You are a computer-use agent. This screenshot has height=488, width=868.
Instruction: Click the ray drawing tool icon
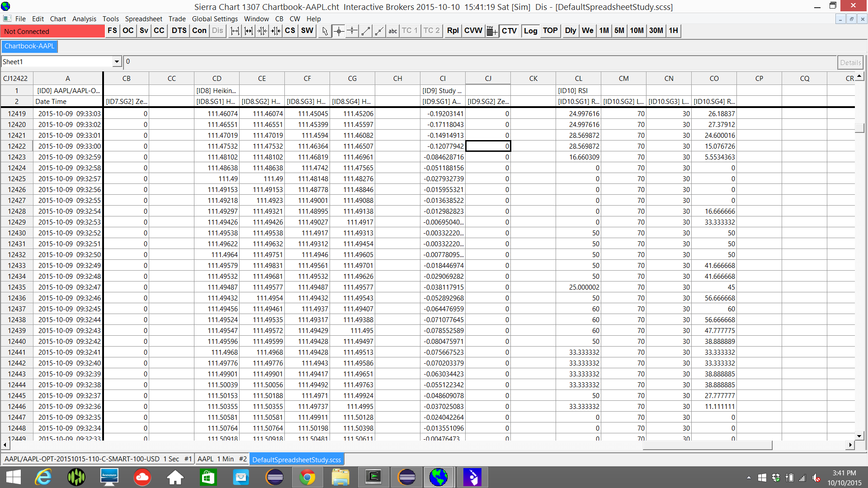click(379, 31)
